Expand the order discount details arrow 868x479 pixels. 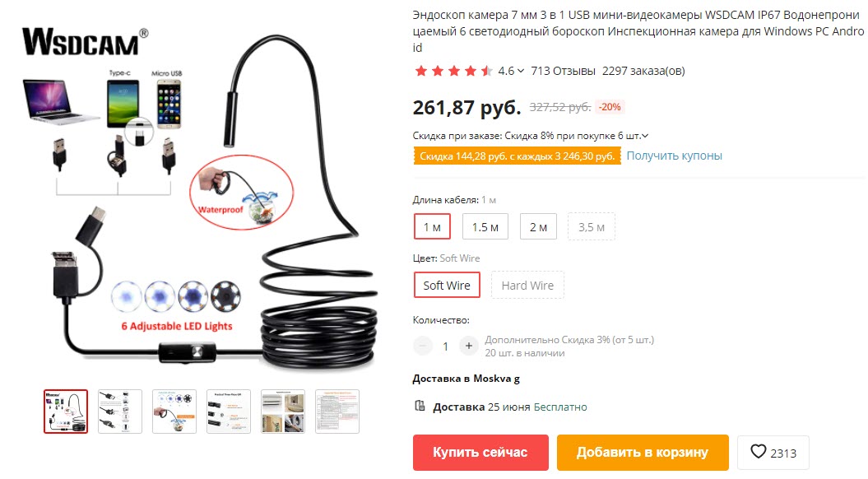coord(645,136)
